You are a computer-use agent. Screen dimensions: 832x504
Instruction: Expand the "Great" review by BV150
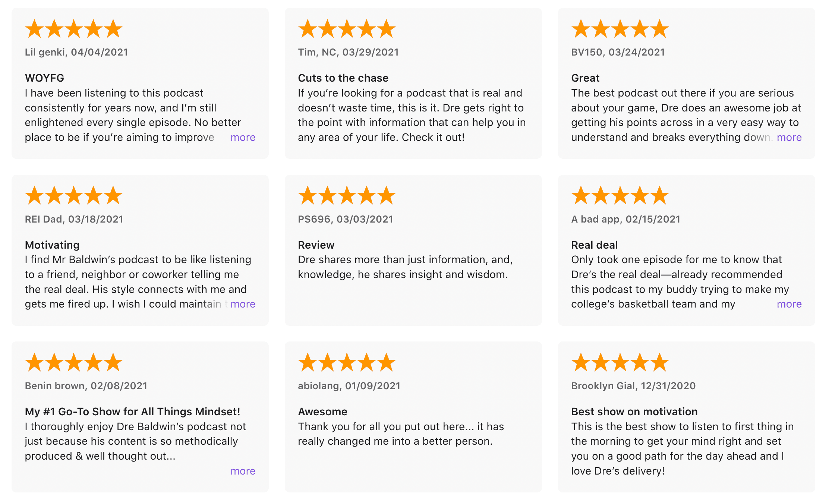(x=789, y=138)
